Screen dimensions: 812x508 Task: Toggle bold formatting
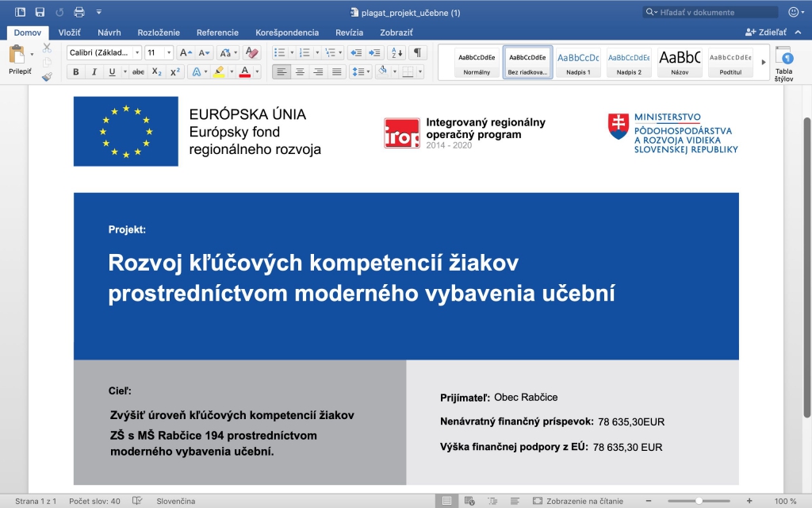[75, 71]
